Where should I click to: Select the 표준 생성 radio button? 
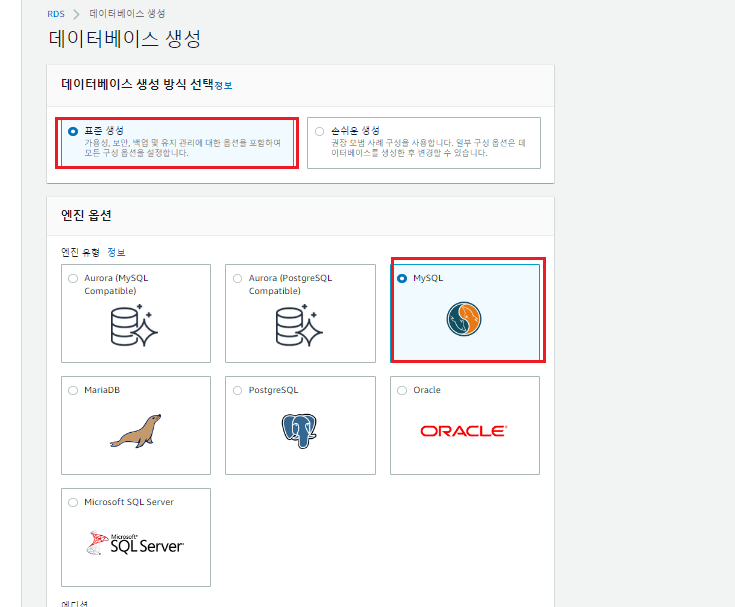click(73, 131)
